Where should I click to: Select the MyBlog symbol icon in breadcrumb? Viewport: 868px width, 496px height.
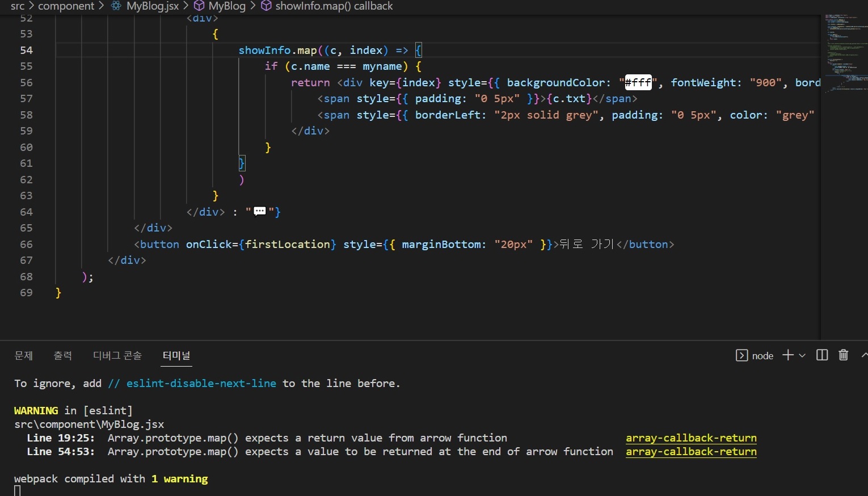(x=199, y=6)
